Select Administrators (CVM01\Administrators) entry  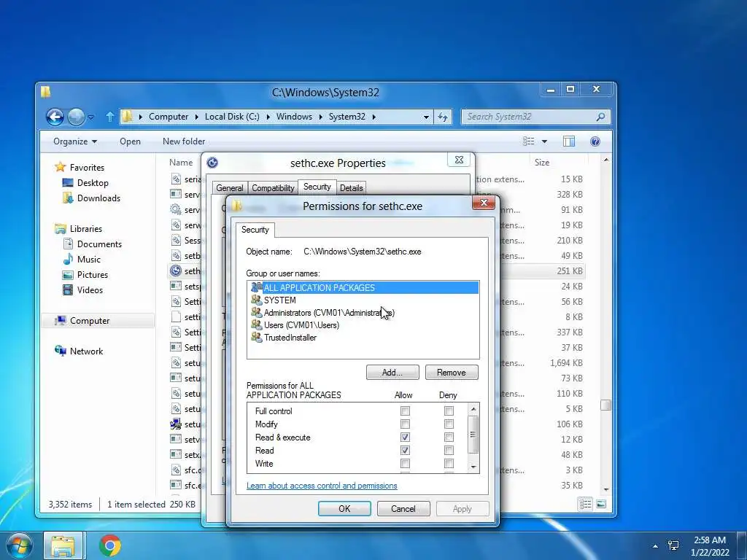tap(363, 313)
